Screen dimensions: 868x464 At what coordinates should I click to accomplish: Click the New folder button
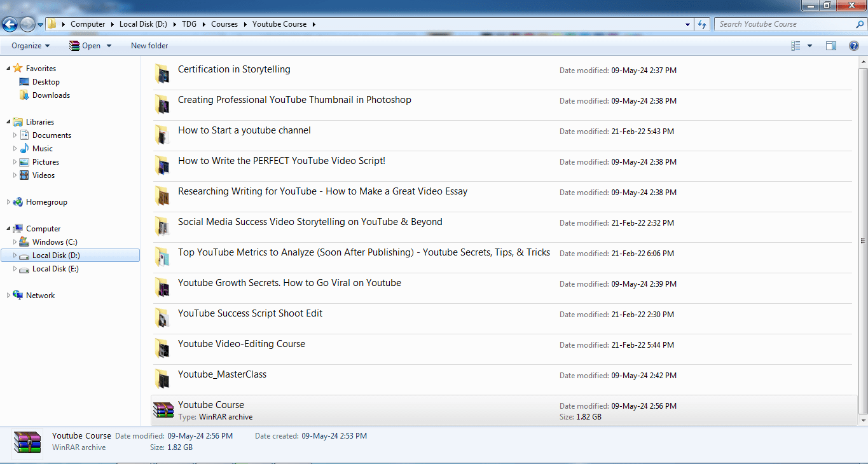tap(149, 46)
